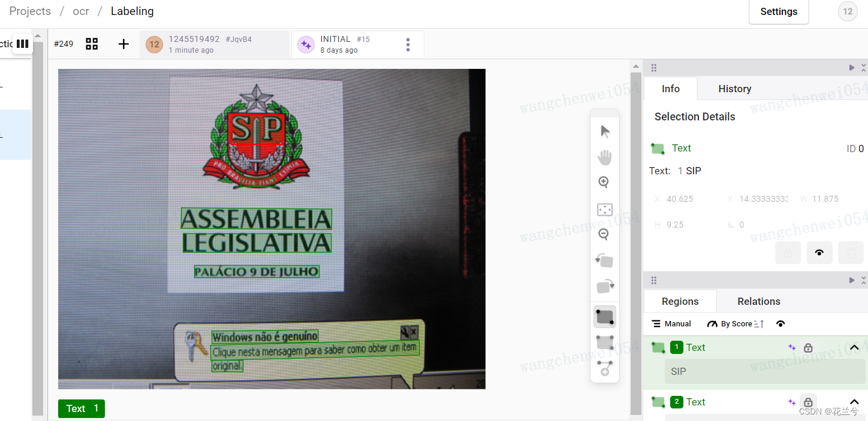Switch to the Relations tab

pyautogui.click(x=759, y=301)
